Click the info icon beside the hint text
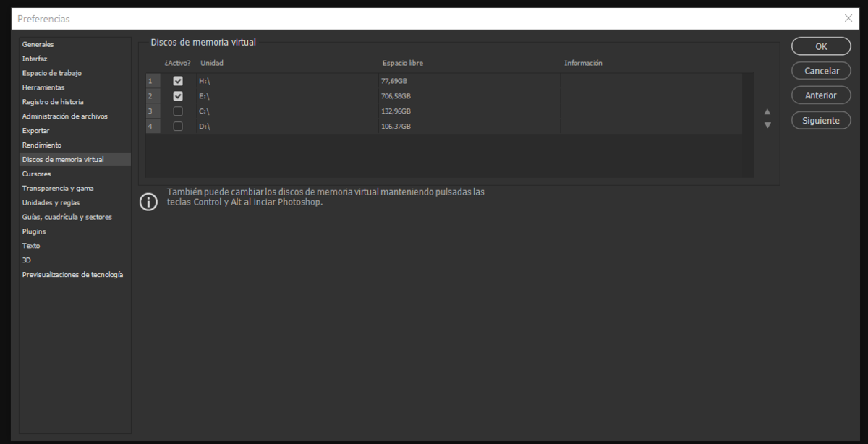The width and height of the screenshot is (868, 444). pos(148,202)
